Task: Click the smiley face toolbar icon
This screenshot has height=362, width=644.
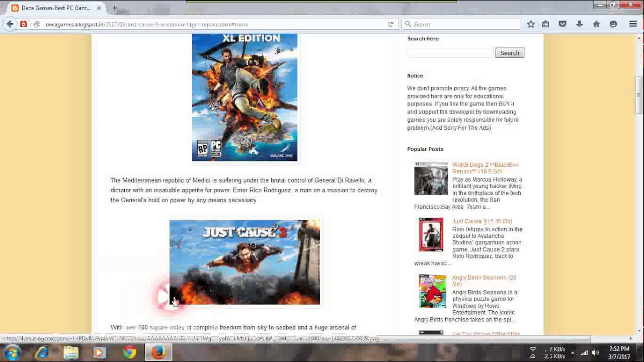Action: [x=613, y=24]
